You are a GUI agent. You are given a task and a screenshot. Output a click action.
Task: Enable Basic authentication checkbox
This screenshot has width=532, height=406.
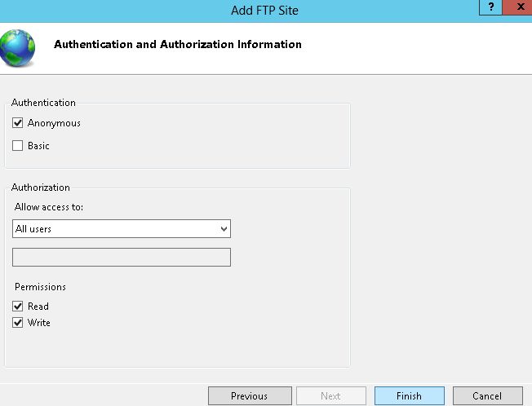click(18, 146)
